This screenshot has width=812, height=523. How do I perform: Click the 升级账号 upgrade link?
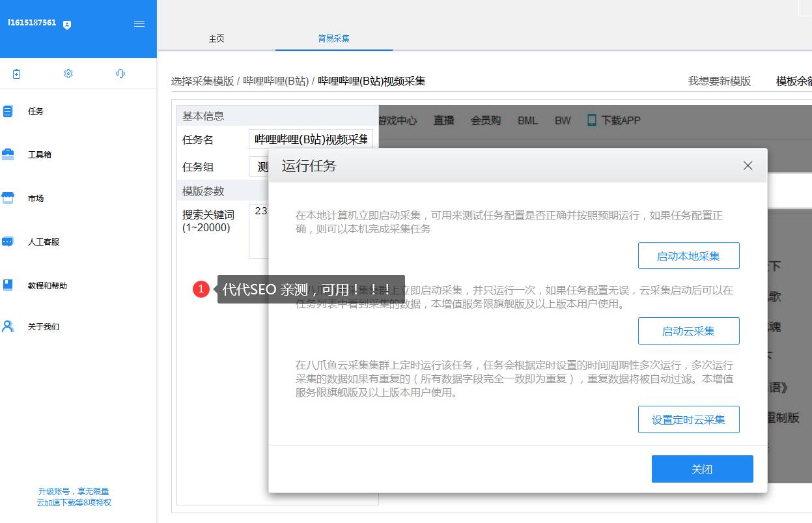pyautogui.click(x=74, y=497)
